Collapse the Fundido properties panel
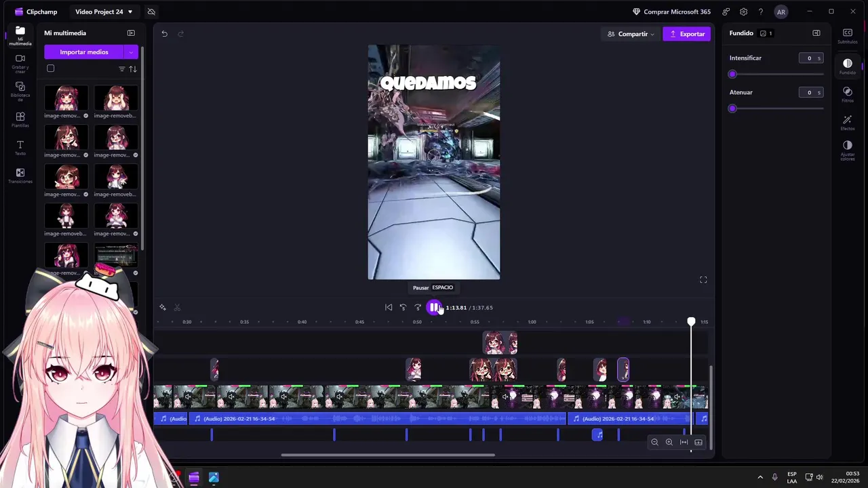The width and height of the screenshot is (868, 488). tap(816, 33)
